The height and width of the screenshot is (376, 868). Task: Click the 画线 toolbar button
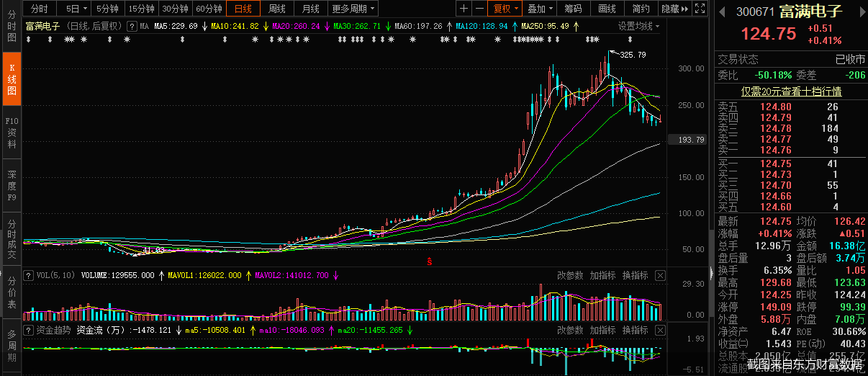click(x=607, y=9)
